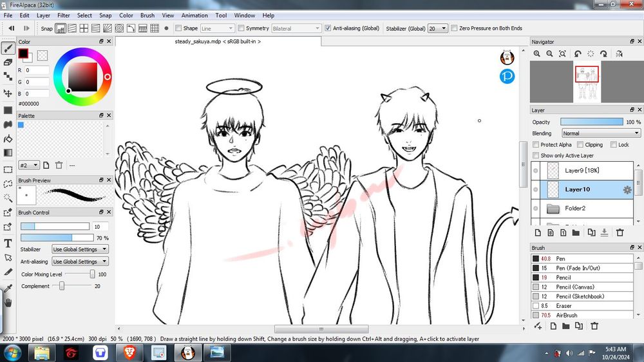Select the AirBrush brush
644x362 pixels.
tap(582, 315)
